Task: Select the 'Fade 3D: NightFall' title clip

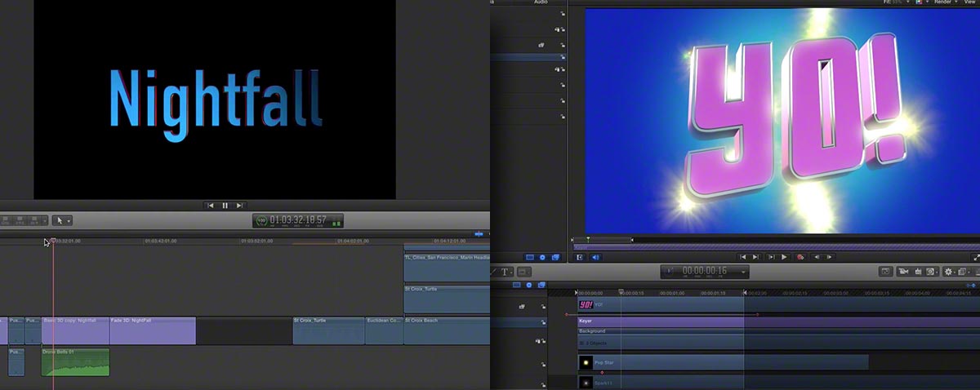Action: 153,330
